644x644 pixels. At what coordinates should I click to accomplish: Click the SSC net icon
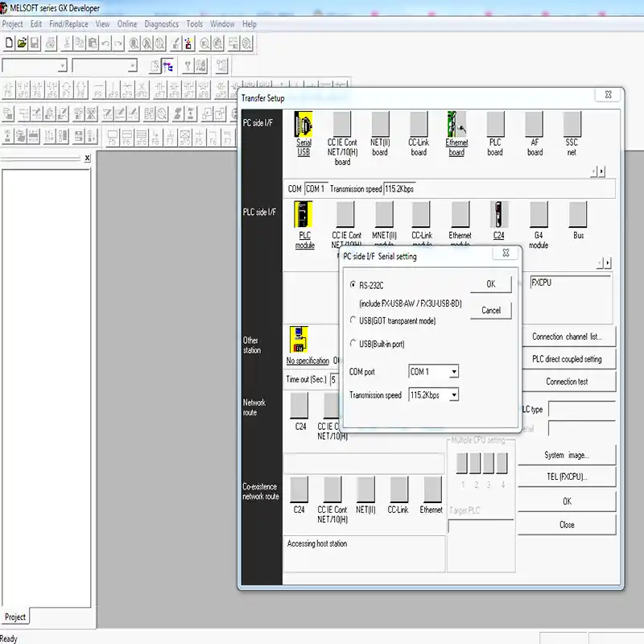572,125
